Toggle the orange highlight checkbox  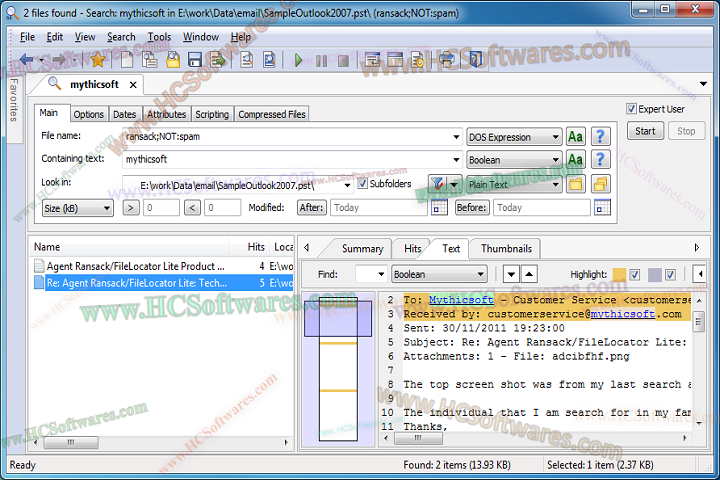click(635, 275)
